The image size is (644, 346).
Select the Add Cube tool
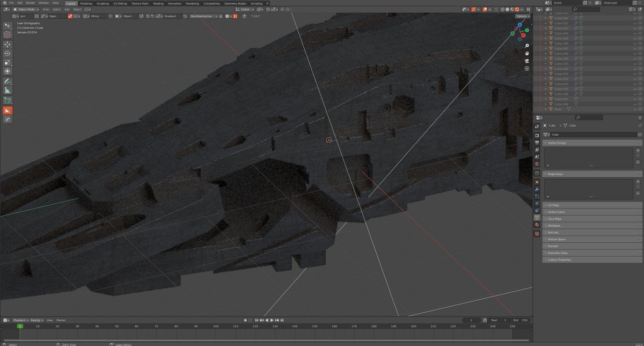8,100
